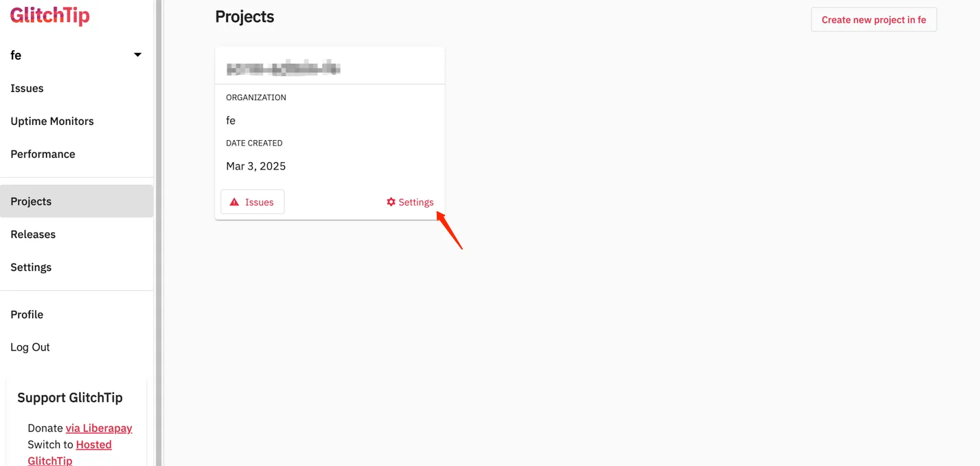Click the GlitchTip logo
Image resolution: width=980 pixels, height=466 pixels.
pos(49,14)
